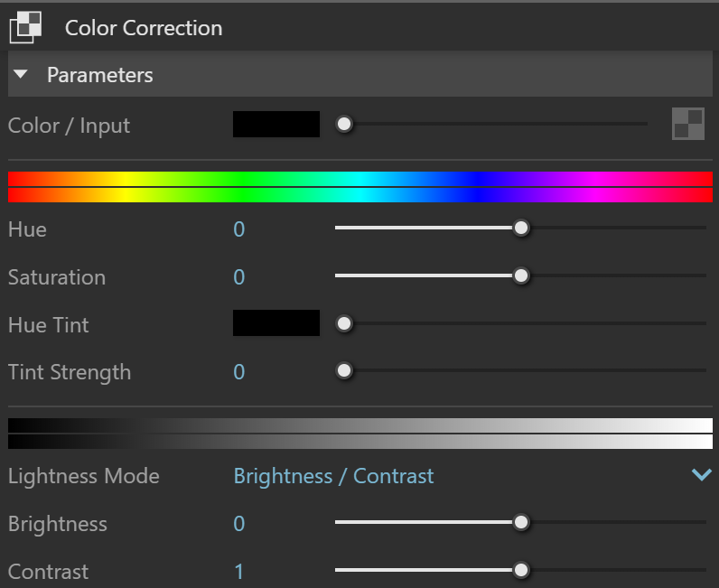Click the Hue value field
Image resolution: width=719 pixels, height=588 pixels.
tap(238, 229)
